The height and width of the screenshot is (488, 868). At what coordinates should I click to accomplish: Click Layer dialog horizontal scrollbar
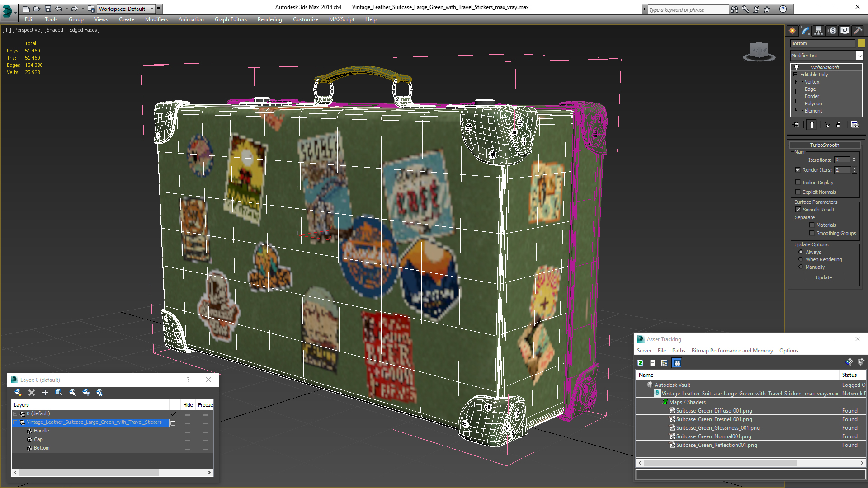[89, 472]
